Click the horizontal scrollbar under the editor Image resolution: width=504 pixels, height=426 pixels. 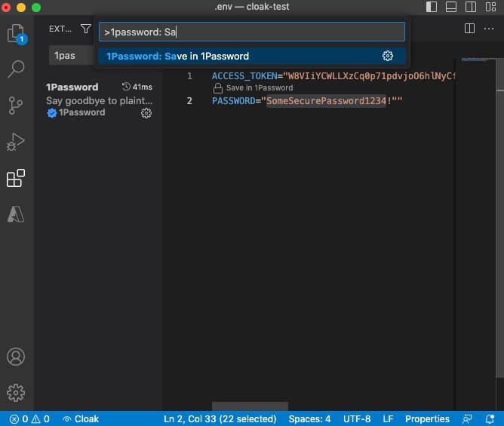click(250, 406)
